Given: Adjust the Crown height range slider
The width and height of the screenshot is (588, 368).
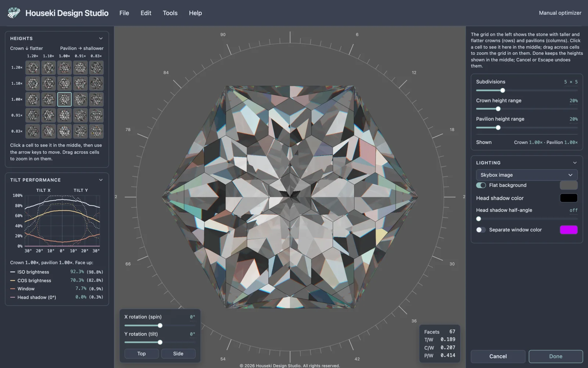Looking at the screenshot, I should point(498,109).
